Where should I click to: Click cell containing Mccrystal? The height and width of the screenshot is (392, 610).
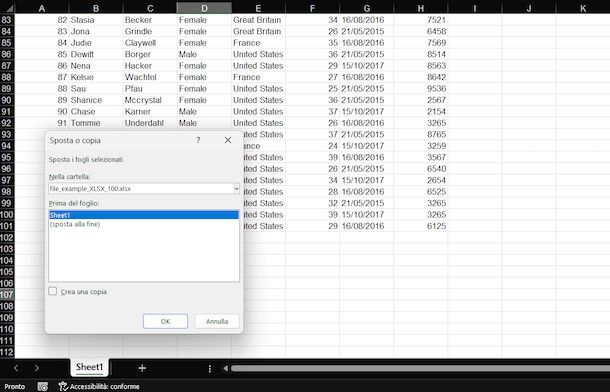point(150,100)
